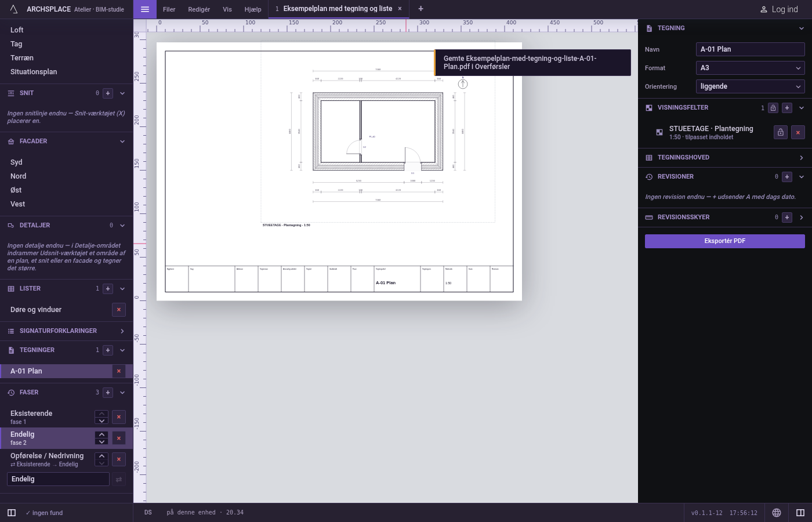Delete the Eksisterende phase
Screen dimensions: 812x522
[119, 417]
